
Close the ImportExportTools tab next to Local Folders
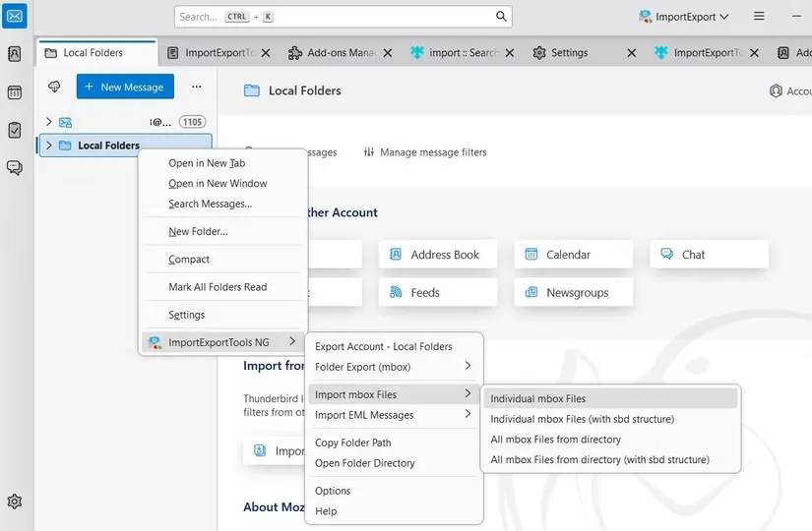coord(266,53)
